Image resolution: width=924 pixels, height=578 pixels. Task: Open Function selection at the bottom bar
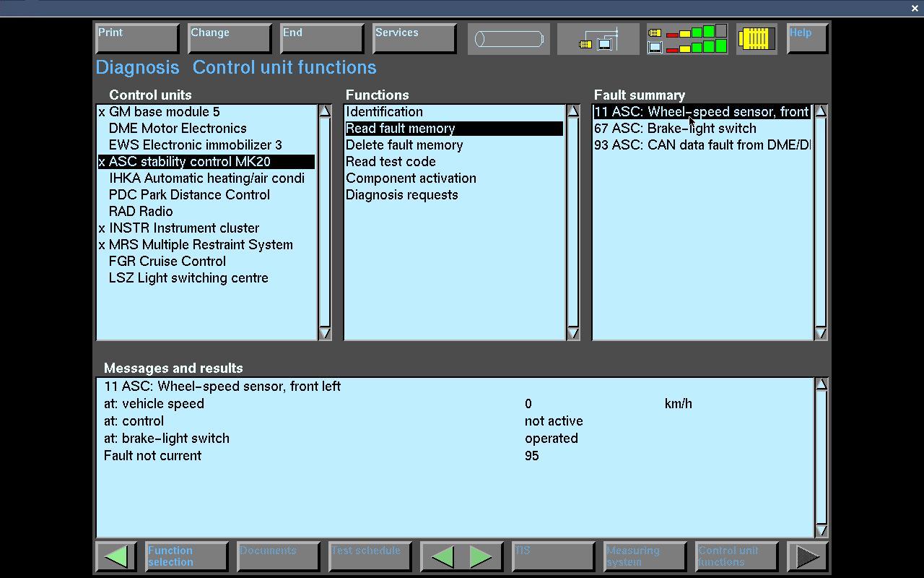point(186,556)
